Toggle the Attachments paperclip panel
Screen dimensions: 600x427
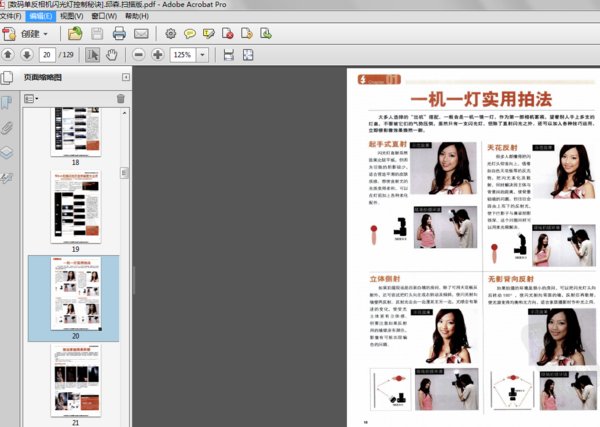coord(7,127)
